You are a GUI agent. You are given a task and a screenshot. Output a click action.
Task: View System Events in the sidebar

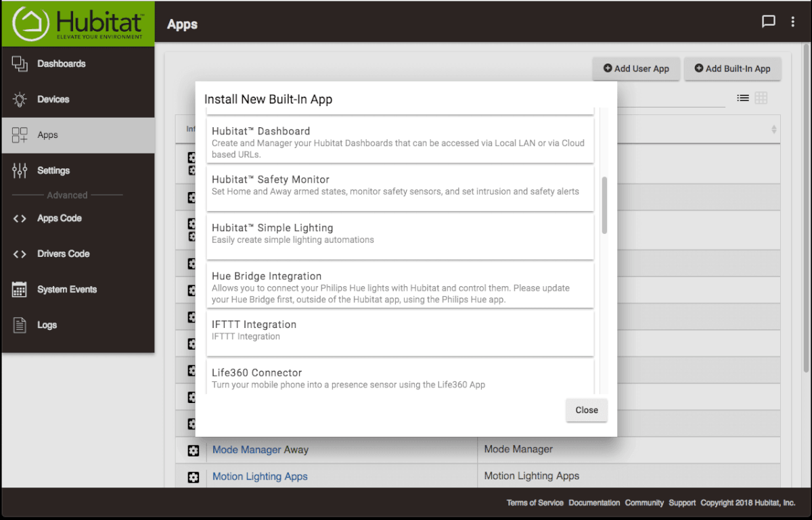(77, 289)
